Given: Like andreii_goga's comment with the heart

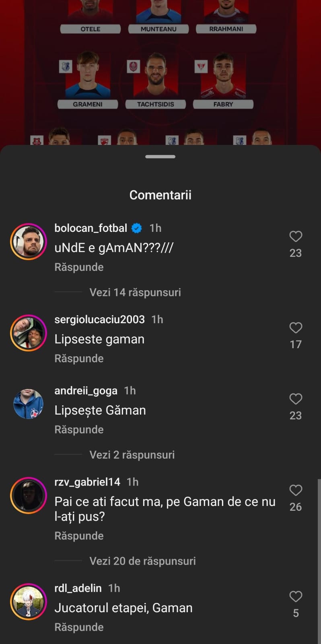Looking at the screenshot, I should click(x=296, y=399).
